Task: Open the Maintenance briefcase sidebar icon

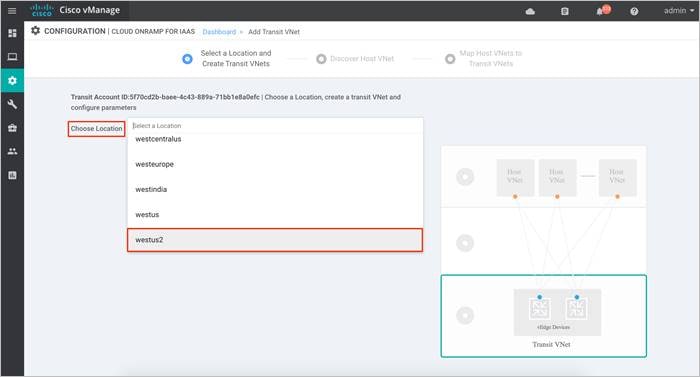Action: click(x=12, y=128)
